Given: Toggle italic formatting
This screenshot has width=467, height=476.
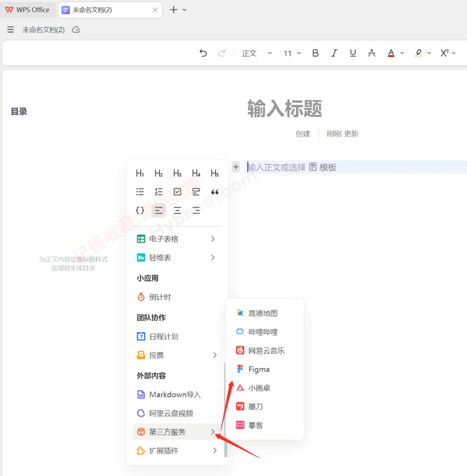Looking at the screenshot, I should [x=334, y=53].
